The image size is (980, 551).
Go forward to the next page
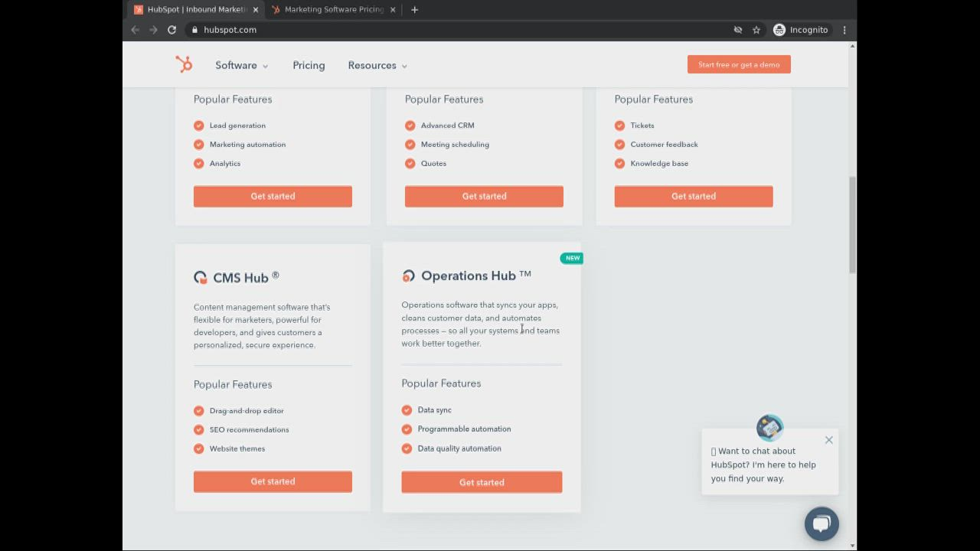[153, 30]
